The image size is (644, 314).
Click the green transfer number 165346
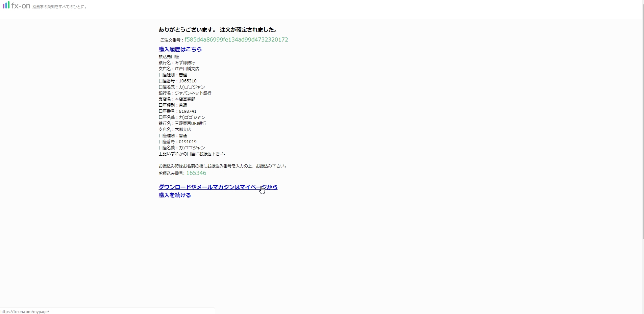(196, 173)
